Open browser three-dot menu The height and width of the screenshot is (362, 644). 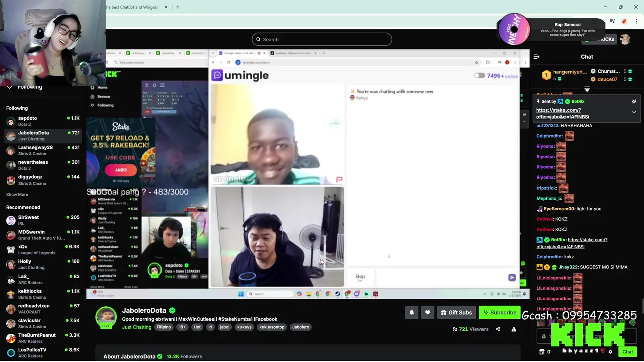tap(636, 21)
